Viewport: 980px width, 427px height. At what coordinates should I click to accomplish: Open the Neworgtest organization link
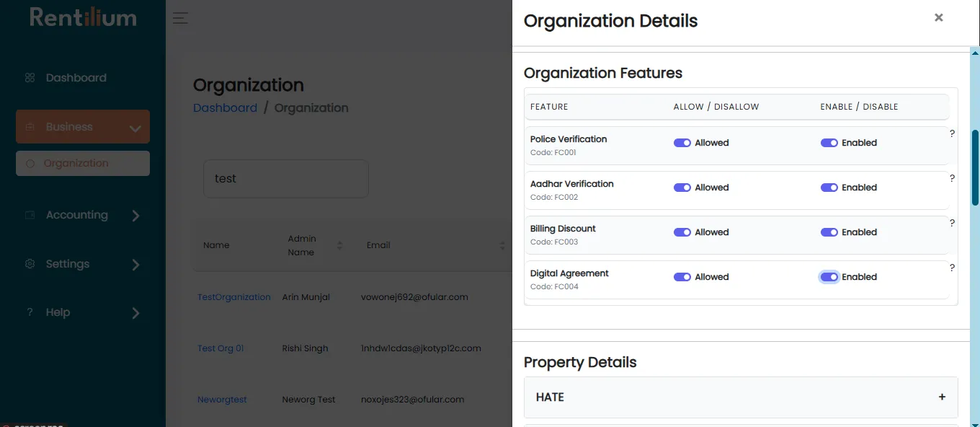tap(222, 400)
